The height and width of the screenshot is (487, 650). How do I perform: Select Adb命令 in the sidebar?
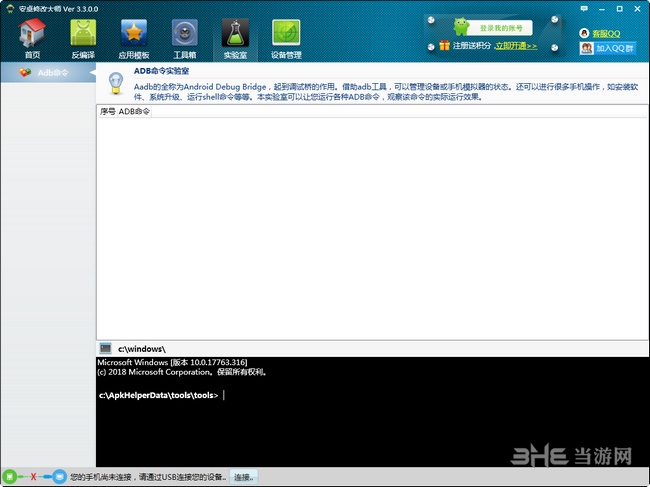[48, 73]
